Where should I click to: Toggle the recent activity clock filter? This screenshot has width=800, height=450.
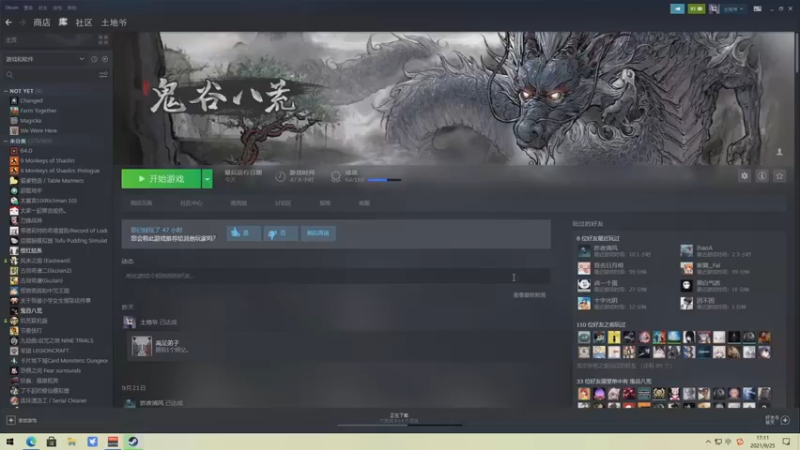94,59
